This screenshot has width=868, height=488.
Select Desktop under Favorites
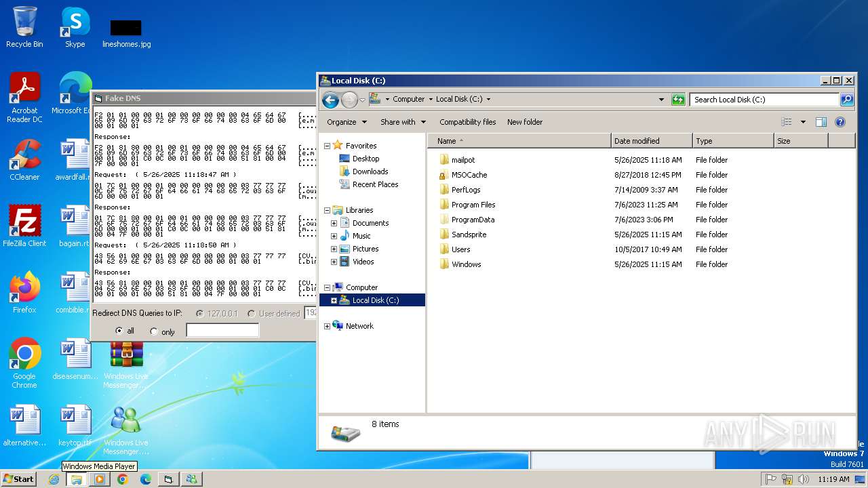pyautogui.click(x=366, y=159)
